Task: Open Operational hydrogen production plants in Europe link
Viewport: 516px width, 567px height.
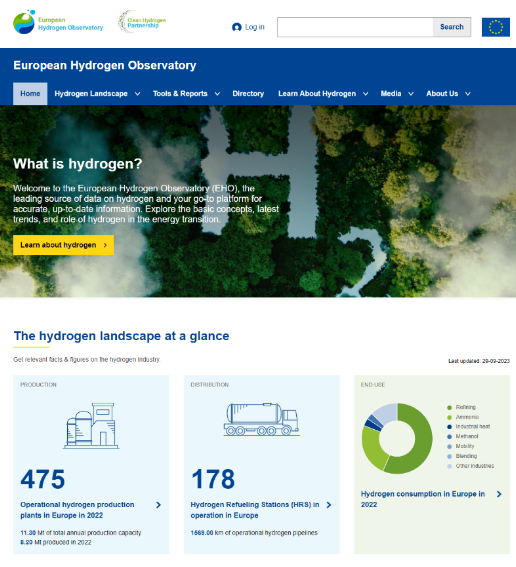Action: (x=77, y=510)
